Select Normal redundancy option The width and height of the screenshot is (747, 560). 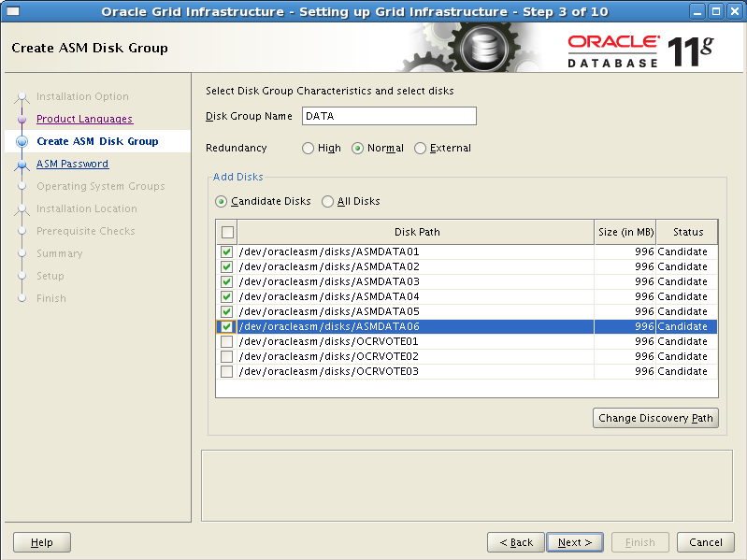click(x=357, y=148)
